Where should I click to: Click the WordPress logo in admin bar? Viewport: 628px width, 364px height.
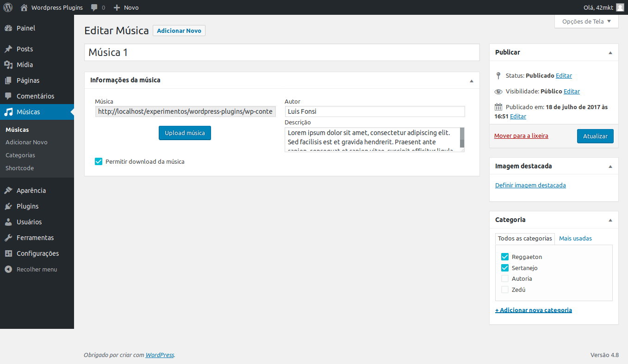tap(8, 7)
